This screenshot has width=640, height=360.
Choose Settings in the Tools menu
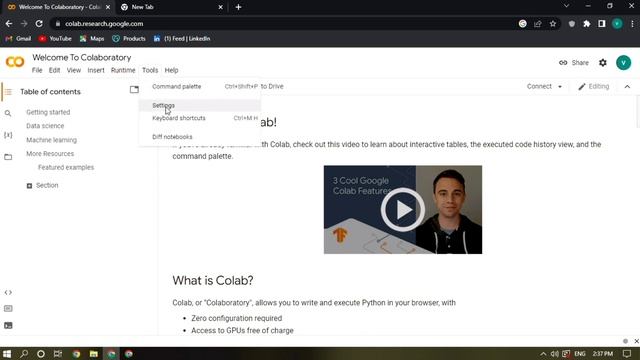(200, 105)
